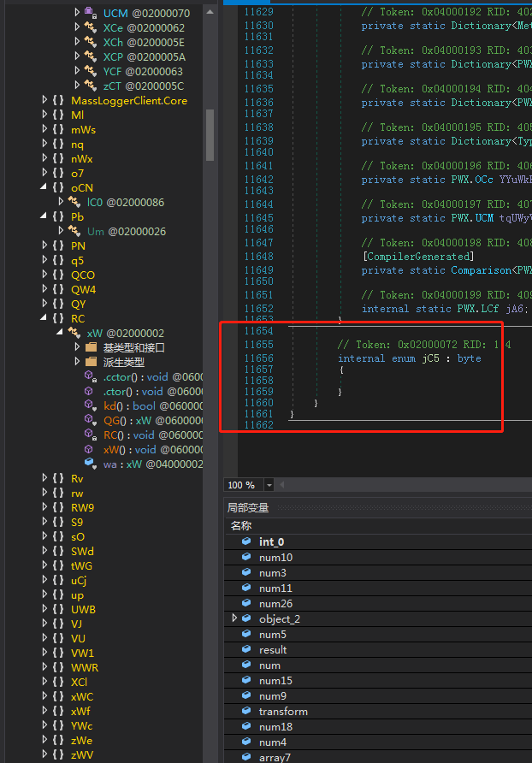
Task: Select the zWV namespace
Action: pyautogui.click(x=82, y=754)
